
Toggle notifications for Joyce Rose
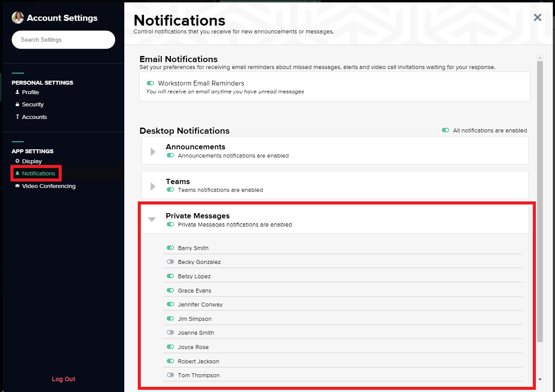click(x=170, y=347)
